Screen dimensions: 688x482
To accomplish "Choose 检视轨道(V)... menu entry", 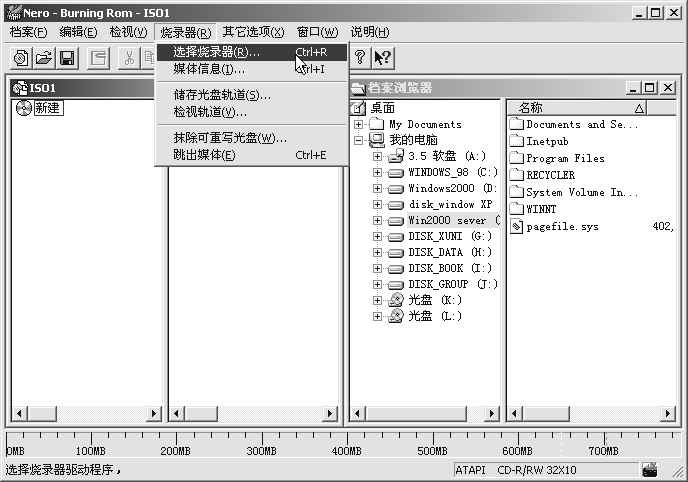I will pyautogui.click(x=252, y=112).
